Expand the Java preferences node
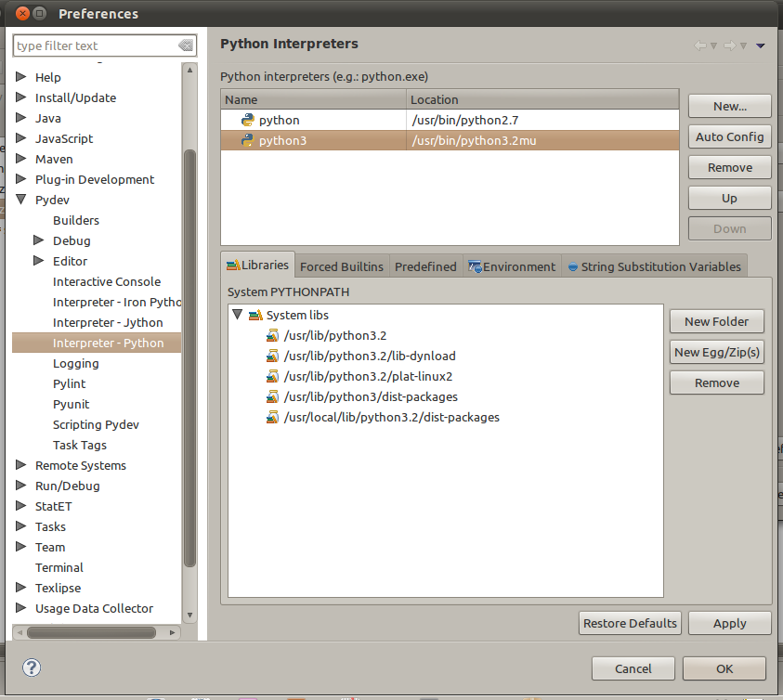Screen dimensions: 783x700 [21, 118]
